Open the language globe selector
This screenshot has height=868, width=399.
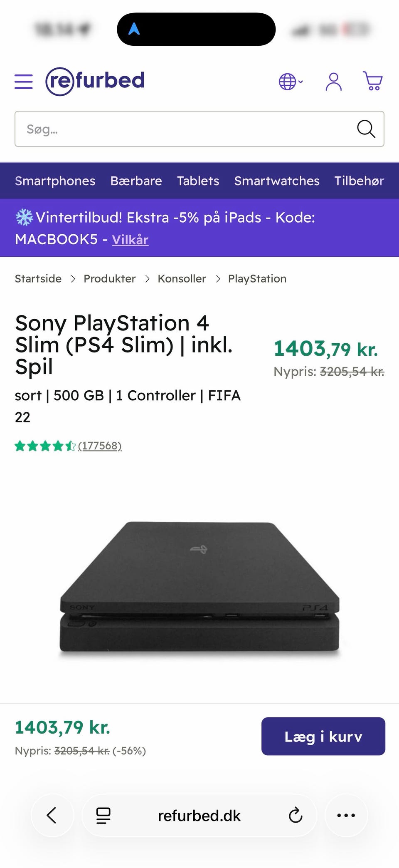290,82
